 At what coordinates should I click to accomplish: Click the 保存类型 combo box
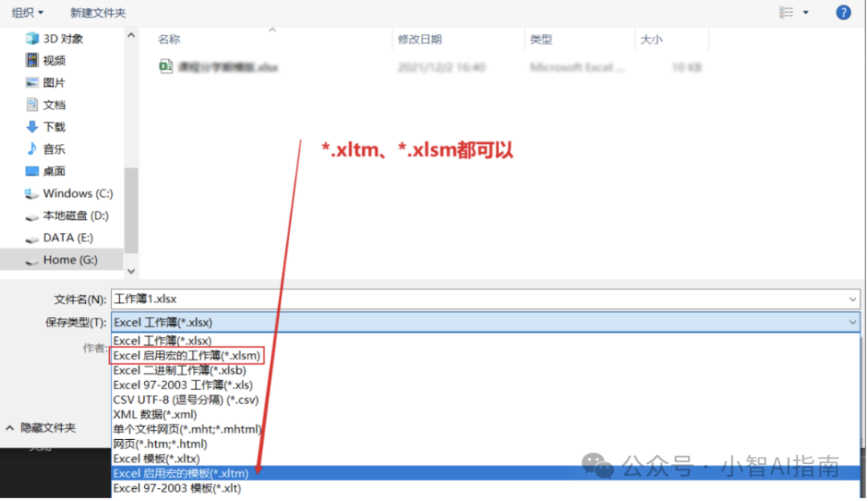pyautogui.click(x=485, y=322)
